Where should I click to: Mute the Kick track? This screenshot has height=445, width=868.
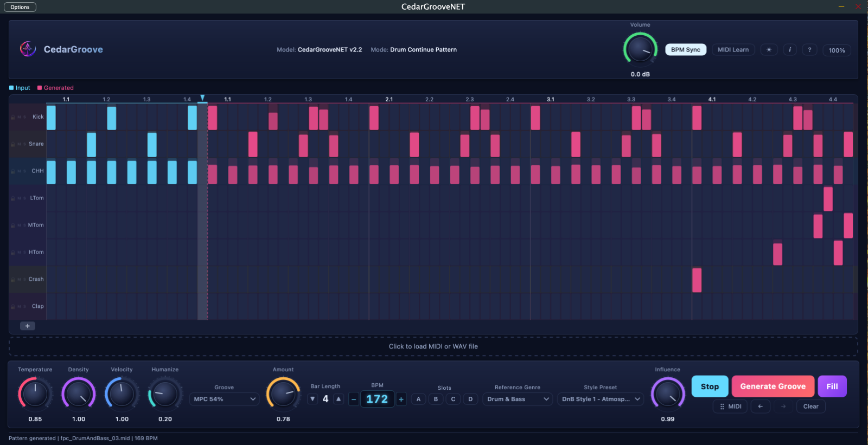pyautogui.click(x=19, y=117)
